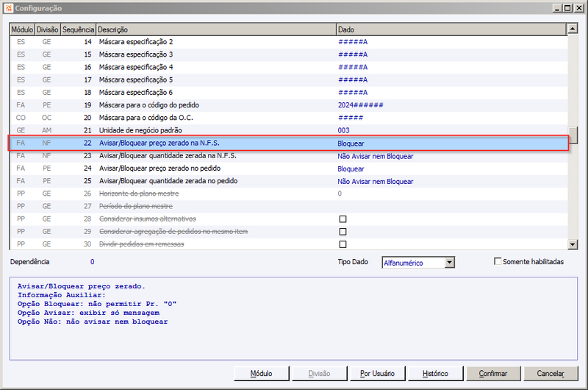Toggle Considerar insumos alternativos checkbox

(x=343, y=219)
